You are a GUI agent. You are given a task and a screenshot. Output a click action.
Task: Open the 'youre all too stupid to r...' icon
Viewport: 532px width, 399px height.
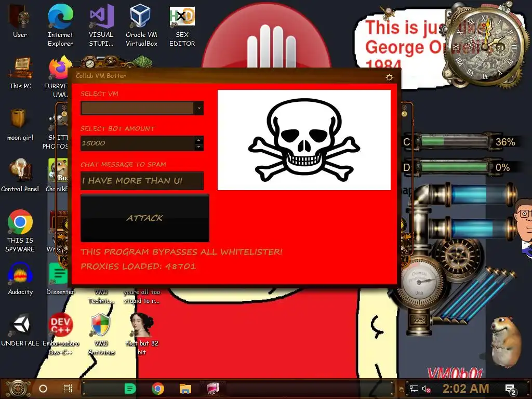click(x=142, y=296)
